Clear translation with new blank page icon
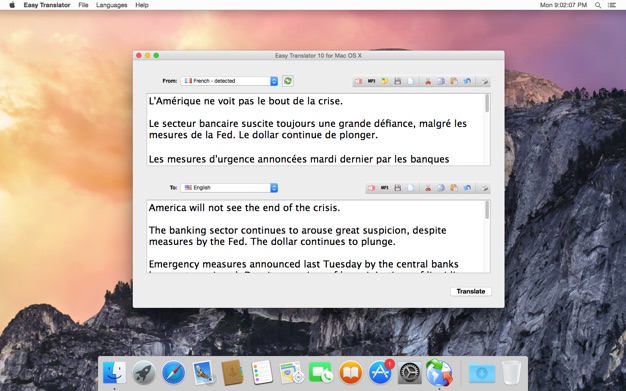The width and height of the screenshot is (626, 391). coord(410,188)
